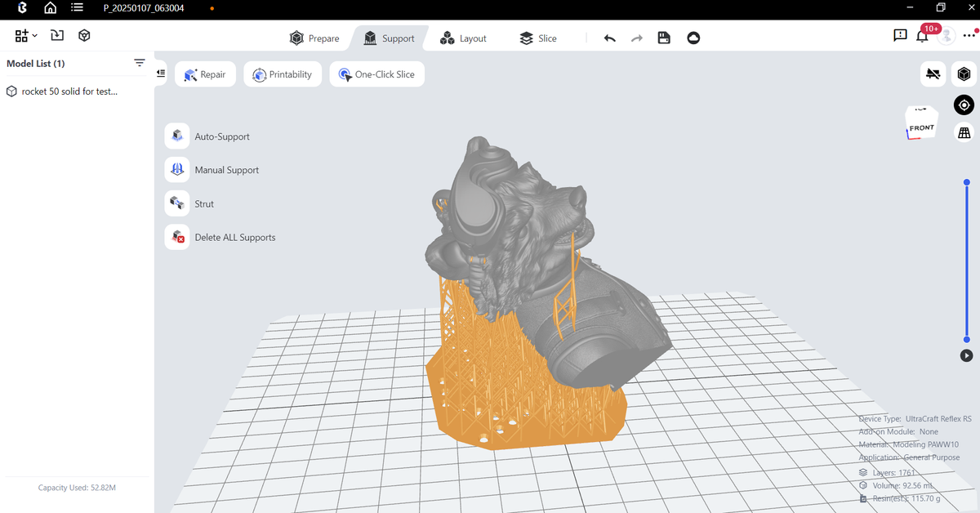Undo the last action
Screen dimensions: 980x513
(609, 38)
